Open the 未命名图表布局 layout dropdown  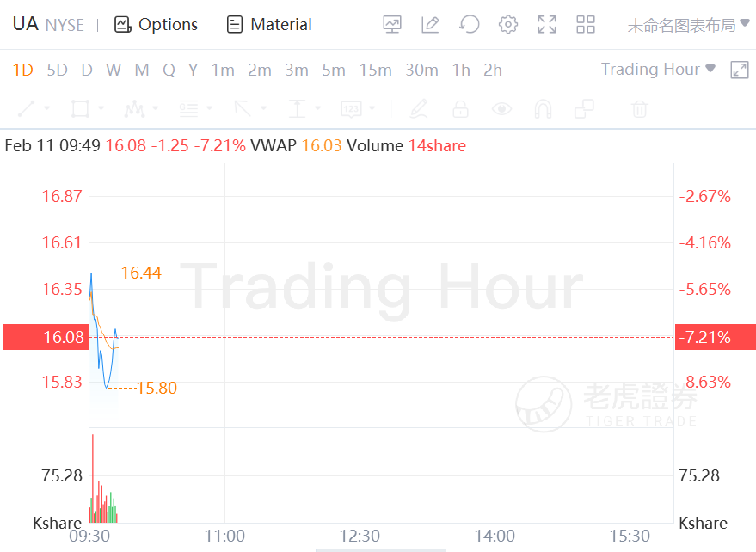click(x=688, y=26)
